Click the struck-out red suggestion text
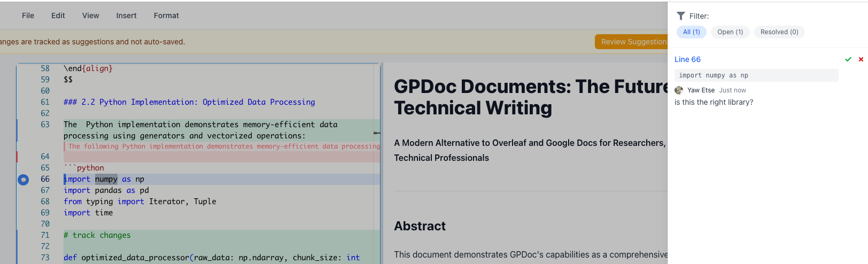This screenshot has height=264, width=868. point(224,146)
